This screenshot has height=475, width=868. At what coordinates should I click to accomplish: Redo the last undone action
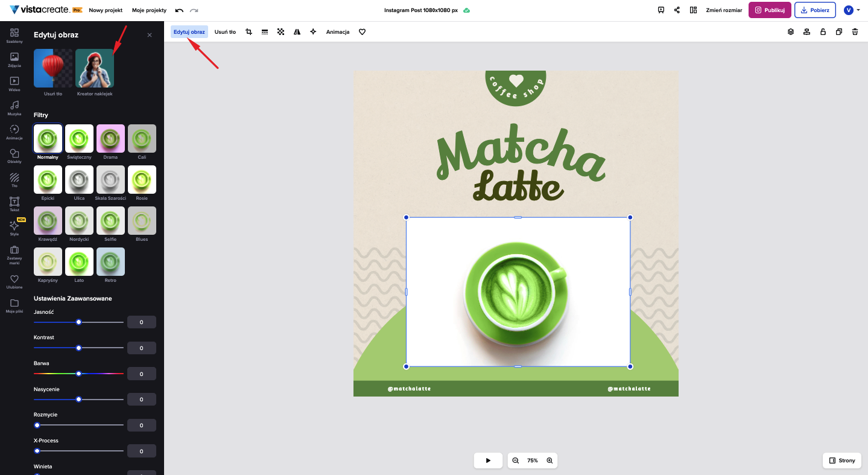194,10
